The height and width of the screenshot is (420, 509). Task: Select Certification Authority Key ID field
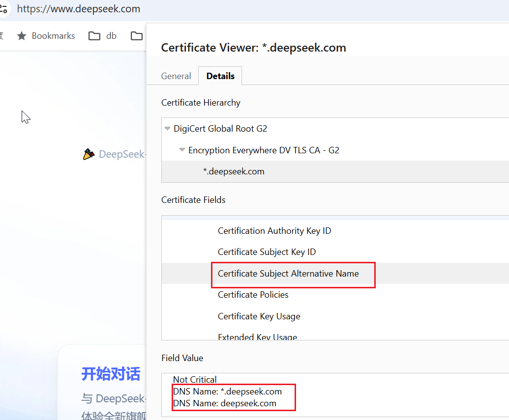[x=274, y=231]
